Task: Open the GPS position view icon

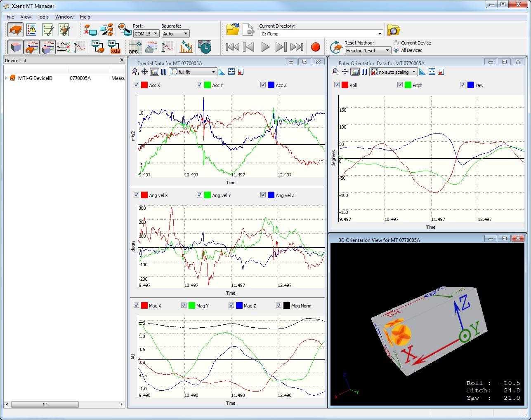Action: point(135,47)
